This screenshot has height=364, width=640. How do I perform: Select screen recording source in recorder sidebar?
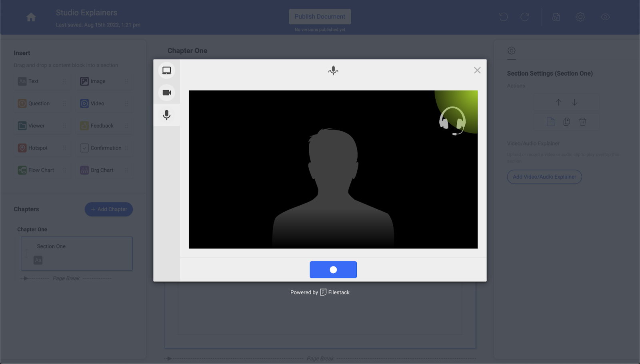pos(167,71)
